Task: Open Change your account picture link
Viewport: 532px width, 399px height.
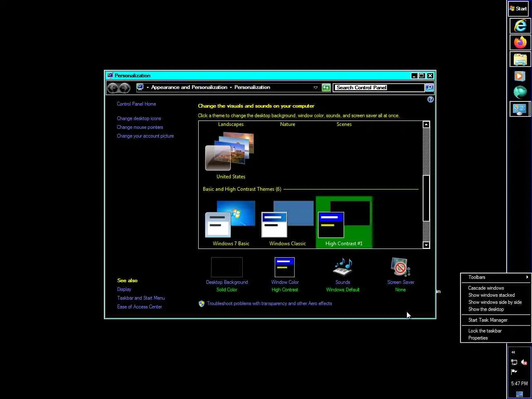Action: (145, 136)
